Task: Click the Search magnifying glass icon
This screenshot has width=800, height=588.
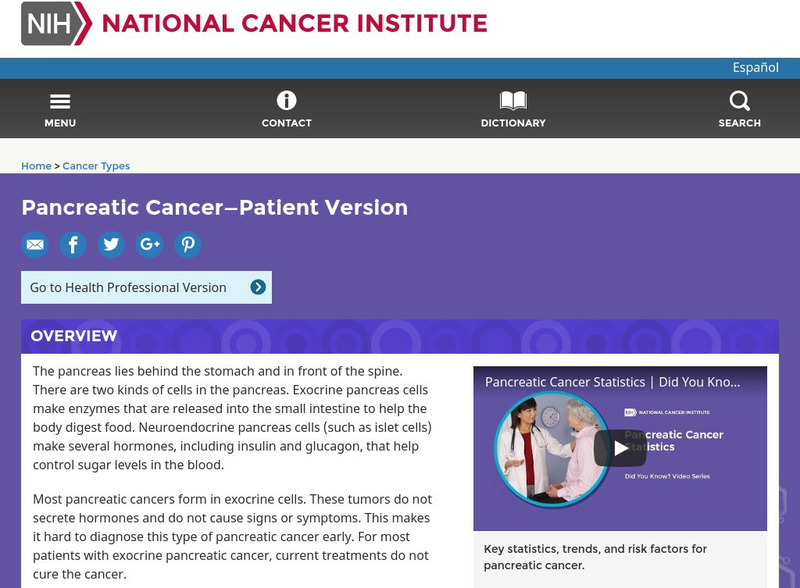Action: pyautogui.click(x=739, y=100)
